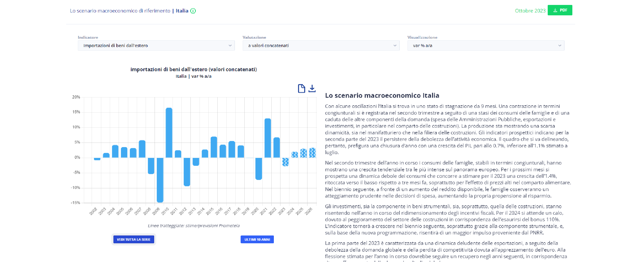Click the info icon next to Italia
This screenshot has height=262, width=644.
[x=193, y=11]
